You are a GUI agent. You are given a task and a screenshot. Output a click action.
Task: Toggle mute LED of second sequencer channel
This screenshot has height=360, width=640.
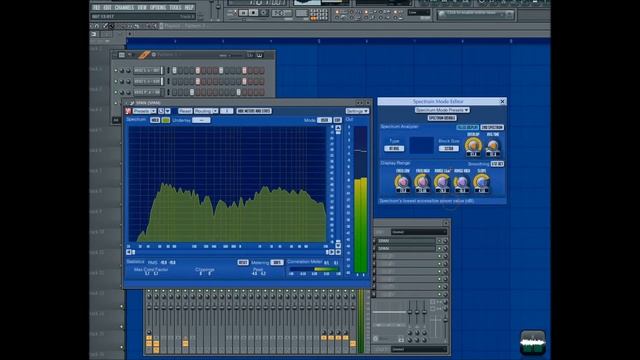[116, 81]
